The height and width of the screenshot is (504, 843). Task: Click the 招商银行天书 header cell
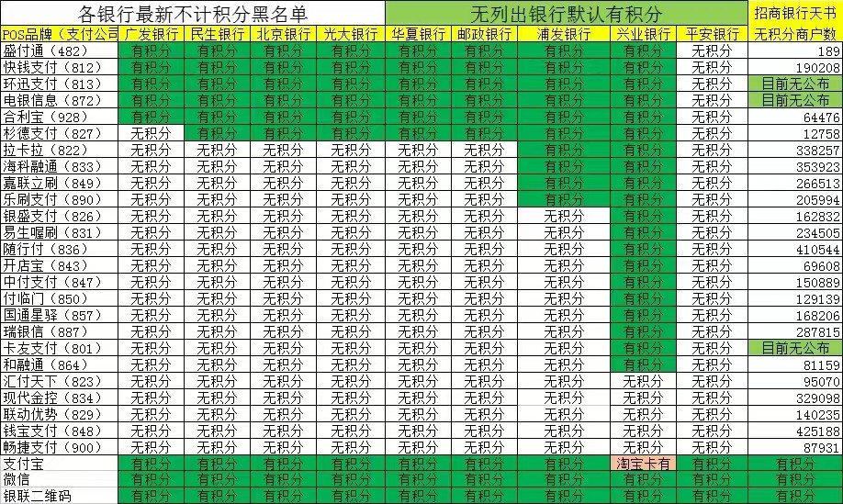[794, 13]
